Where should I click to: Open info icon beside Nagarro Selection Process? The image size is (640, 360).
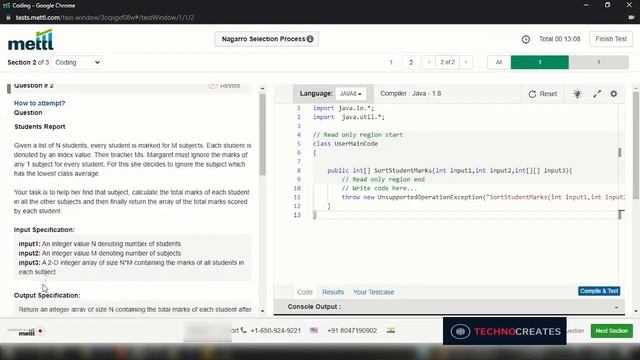(310, 39)
